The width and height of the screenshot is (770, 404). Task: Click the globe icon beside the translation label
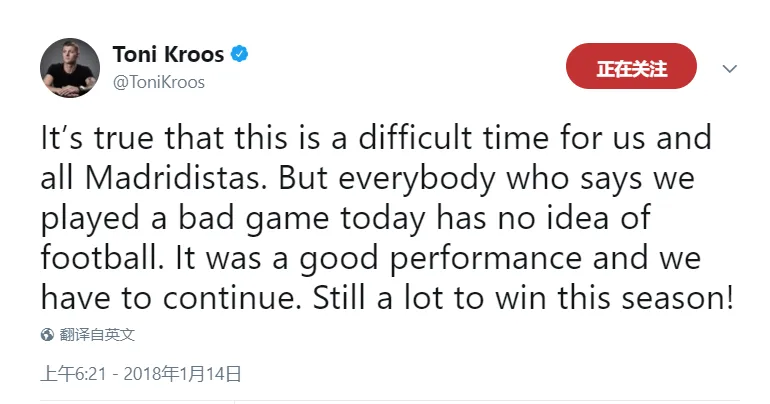coord(47,335)
